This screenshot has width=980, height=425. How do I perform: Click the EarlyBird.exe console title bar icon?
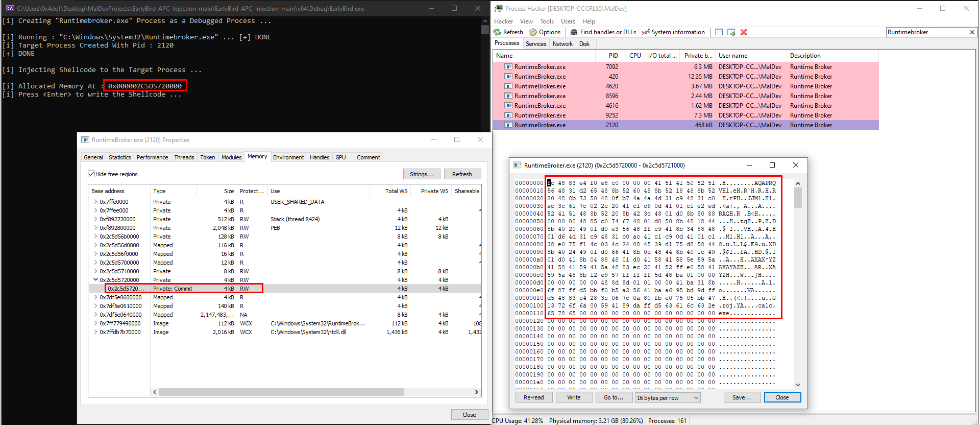coord(10,8)
